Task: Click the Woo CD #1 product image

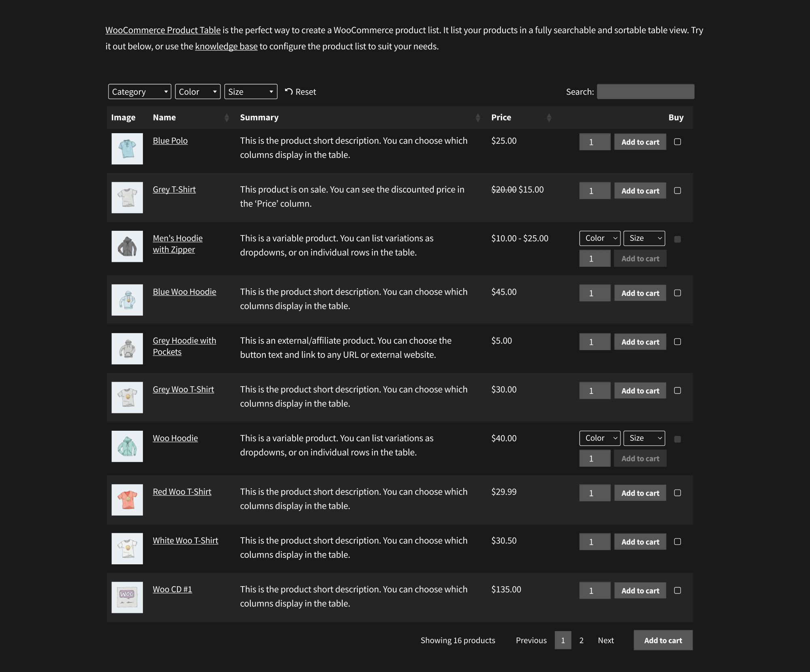Action: [127, 597]
